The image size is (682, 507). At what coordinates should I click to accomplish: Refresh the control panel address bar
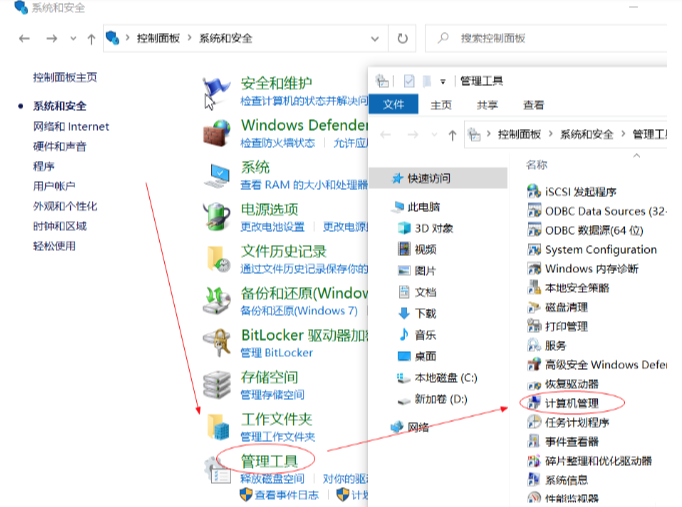click(403, 39)
